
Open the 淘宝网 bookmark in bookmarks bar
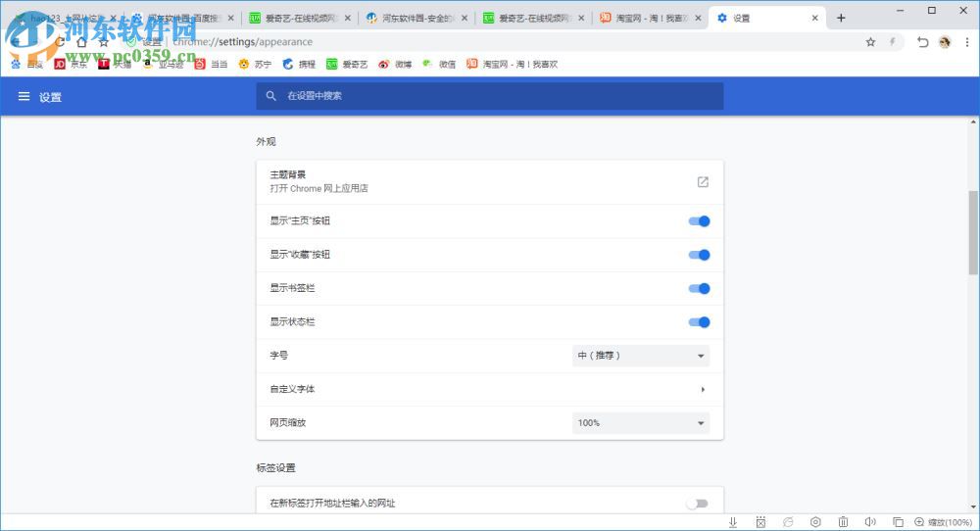click(x=512, y=64)
